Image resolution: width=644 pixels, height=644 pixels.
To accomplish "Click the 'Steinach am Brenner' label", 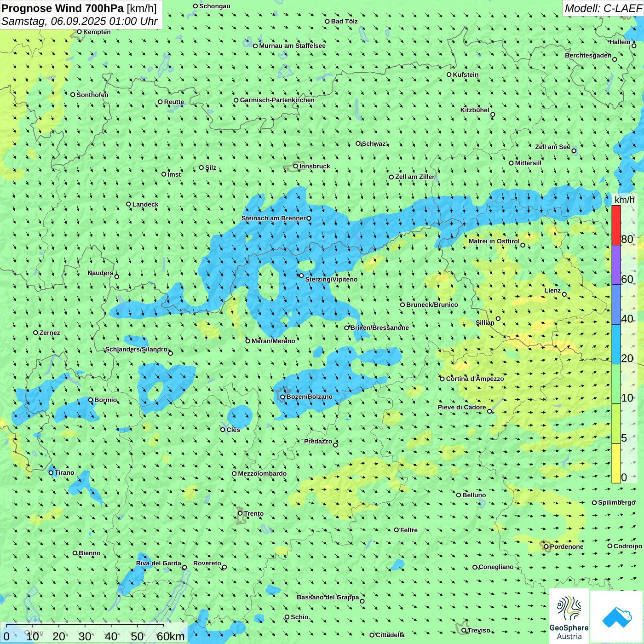I will pyautogui.click(x=274, y=218).
